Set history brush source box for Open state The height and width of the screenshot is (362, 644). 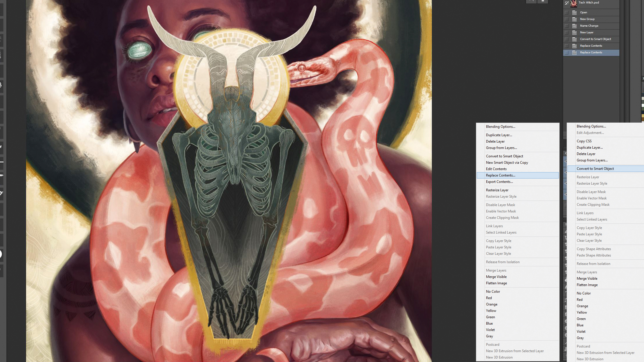click(x=567, y=12)
